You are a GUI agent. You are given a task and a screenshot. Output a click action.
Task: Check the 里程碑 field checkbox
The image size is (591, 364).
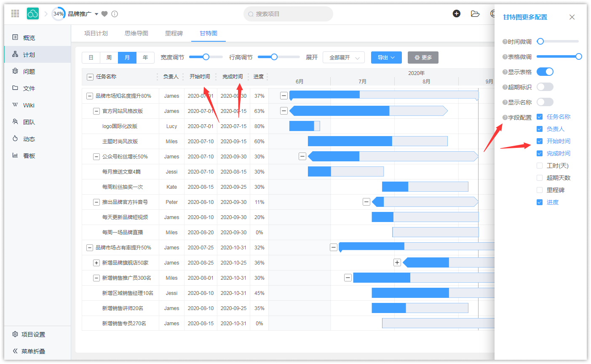[540, 190]
